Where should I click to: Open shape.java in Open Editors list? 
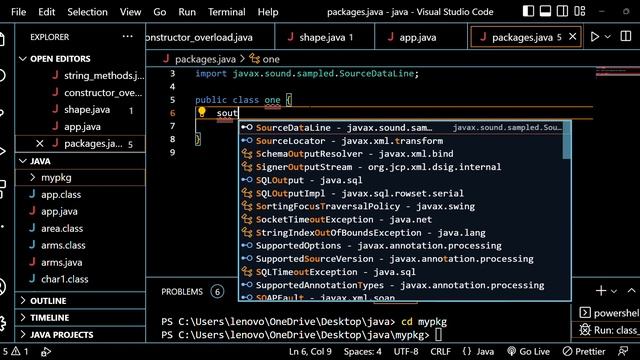point(80,110)
